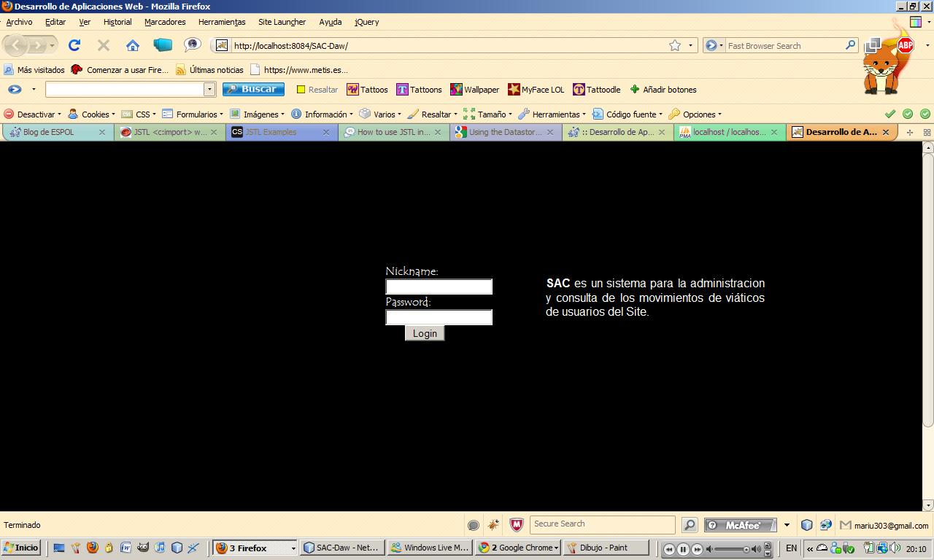
Task: Expand the Desactivar dropdown in developer toolbar
Action: (36, 114)
